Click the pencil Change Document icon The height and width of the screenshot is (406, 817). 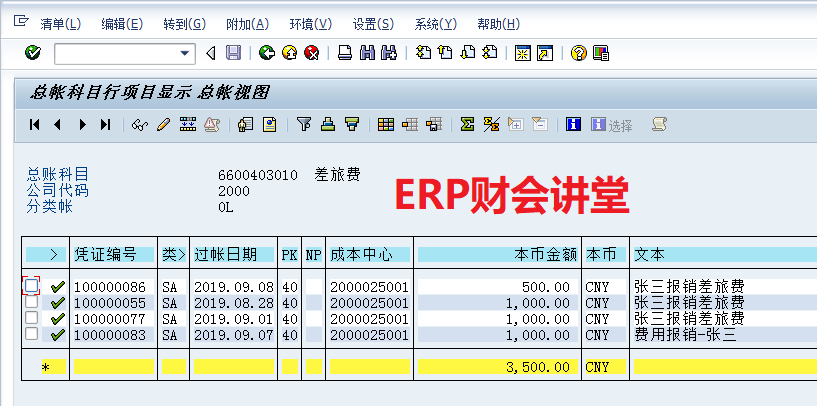(x=163, y=125)
